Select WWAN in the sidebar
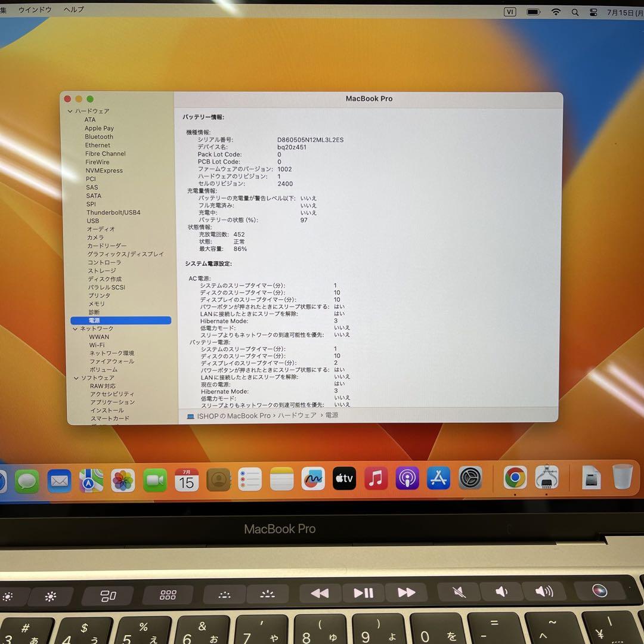The width and height of the screenshot is (644, 644). [x=99, y=337]
